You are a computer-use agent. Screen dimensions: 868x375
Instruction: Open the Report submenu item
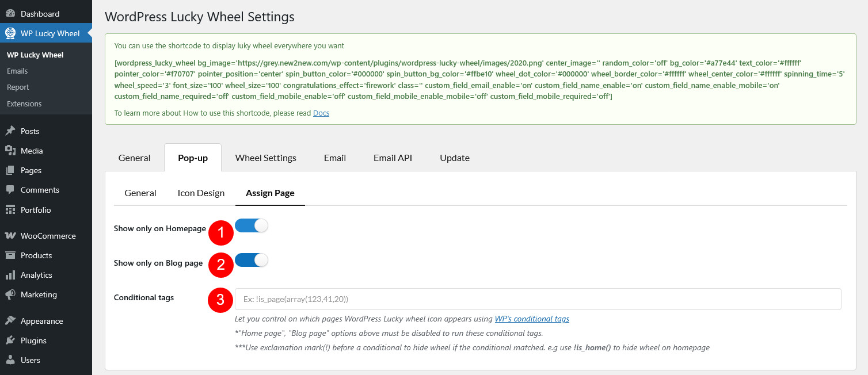tap(18, 87)
